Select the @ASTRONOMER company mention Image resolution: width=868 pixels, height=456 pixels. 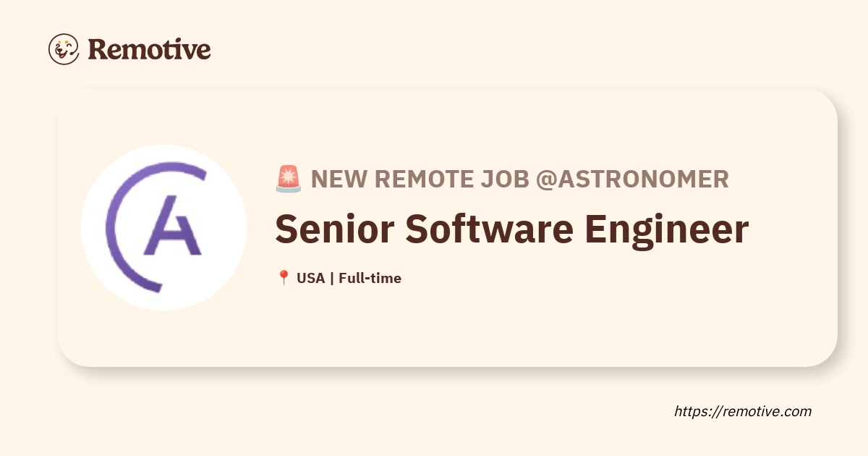(631, 179)
